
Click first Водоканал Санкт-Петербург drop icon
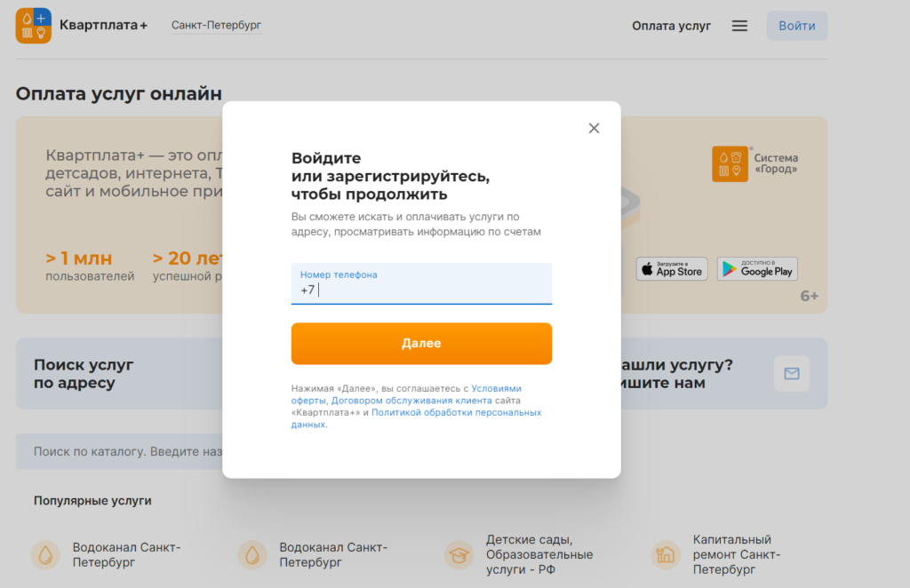46,555
